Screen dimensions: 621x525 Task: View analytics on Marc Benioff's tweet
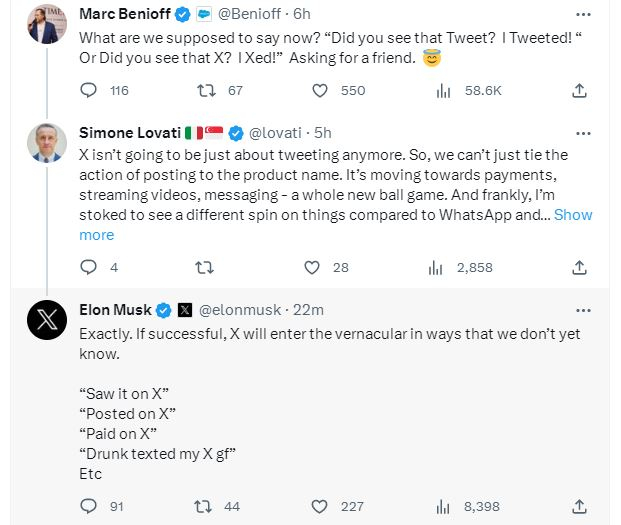[441, 91]
